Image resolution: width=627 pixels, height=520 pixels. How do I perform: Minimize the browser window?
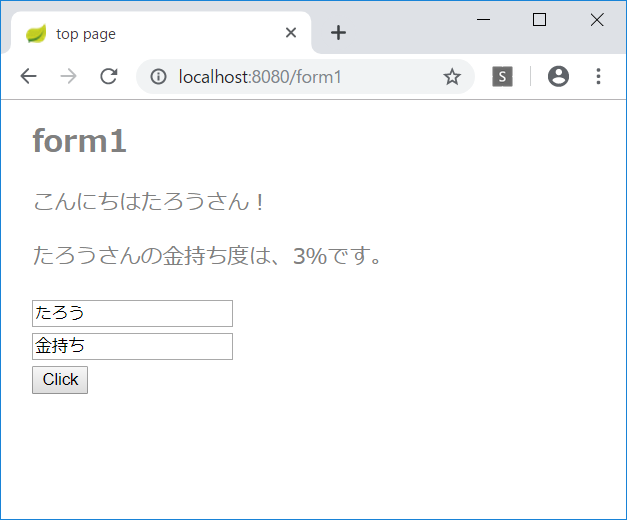click(x=483, y=20)
